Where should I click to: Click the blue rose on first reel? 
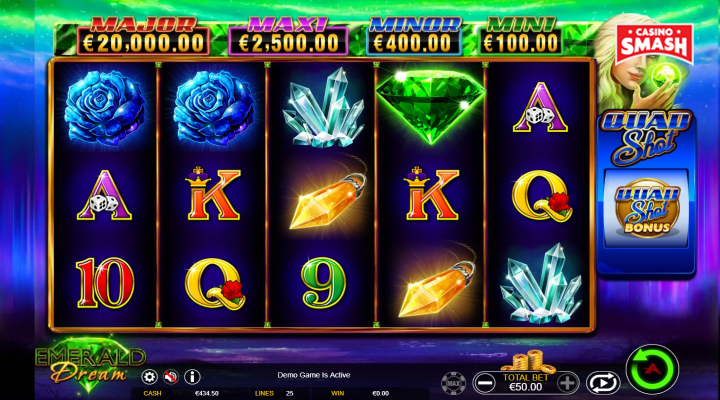(105, 105)
